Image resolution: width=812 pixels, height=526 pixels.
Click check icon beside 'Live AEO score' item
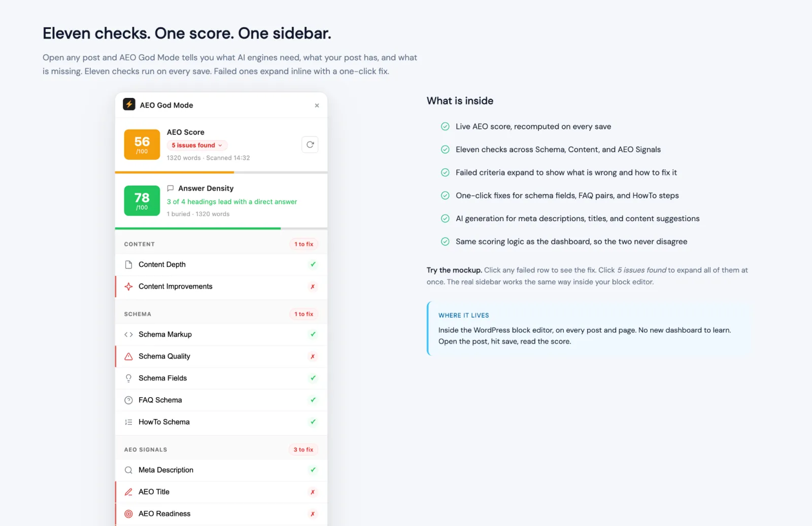[x=445, y=126]
